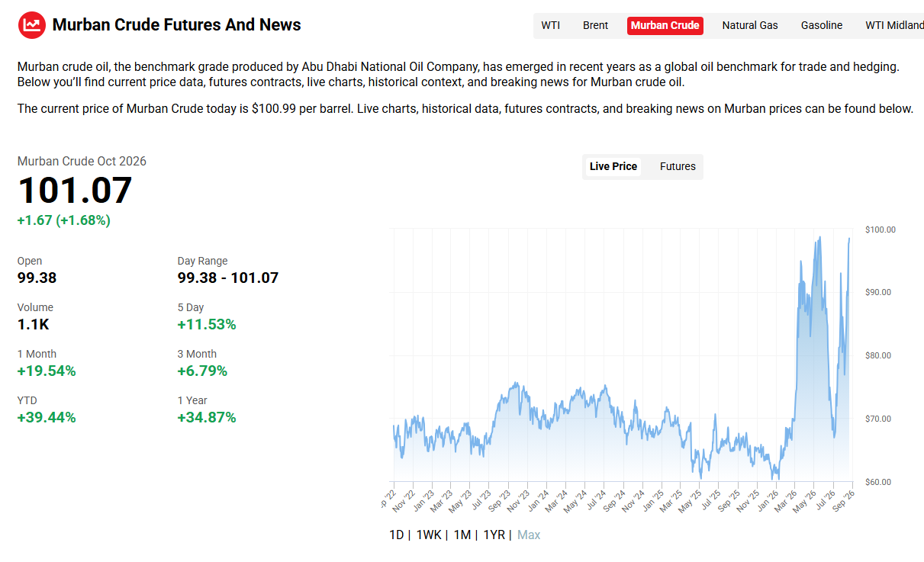Toggle chart to Futures view

coord(678,166)
